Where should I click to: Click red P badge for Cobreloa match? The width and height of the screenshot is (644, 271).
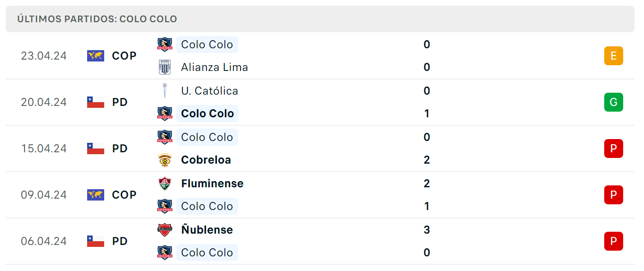(614, 149)
